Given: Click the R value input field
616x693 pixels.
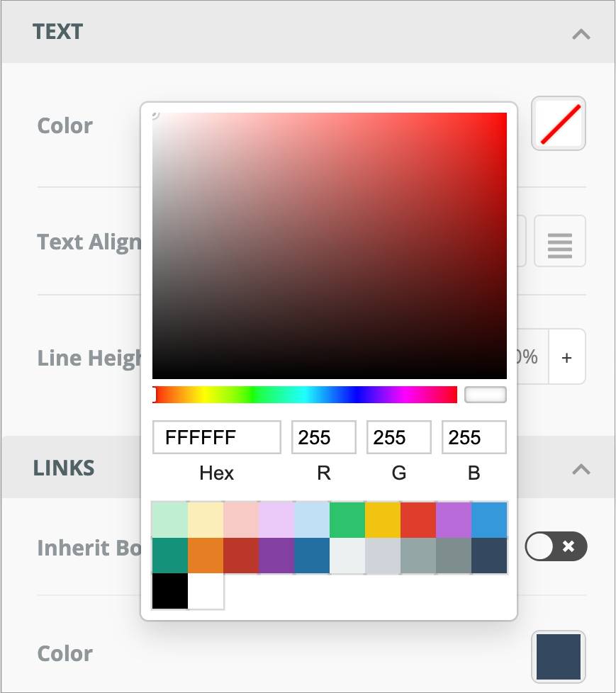Looking at the screenshot, I should click(x=323, y=437).
